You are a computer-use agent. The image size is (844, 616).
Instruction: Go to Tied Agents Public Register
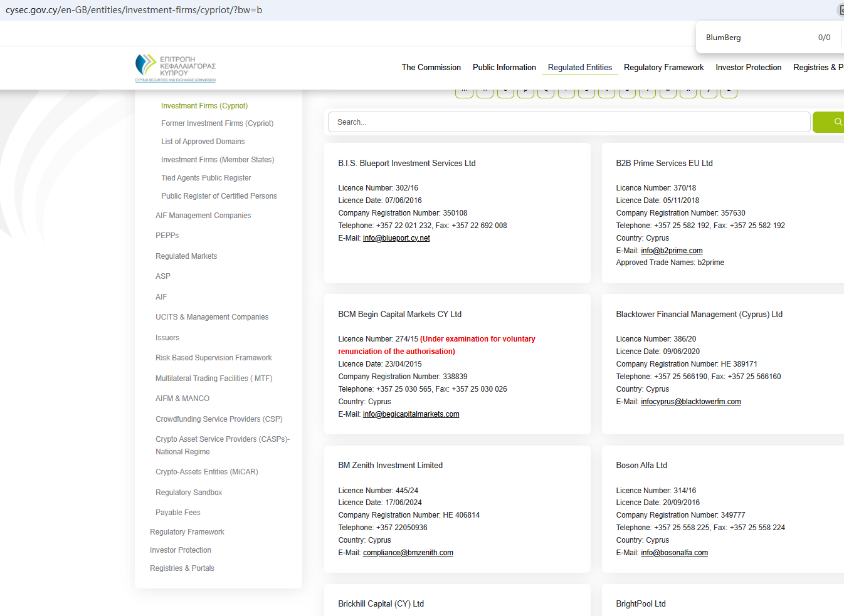click(x=206, y=178)
